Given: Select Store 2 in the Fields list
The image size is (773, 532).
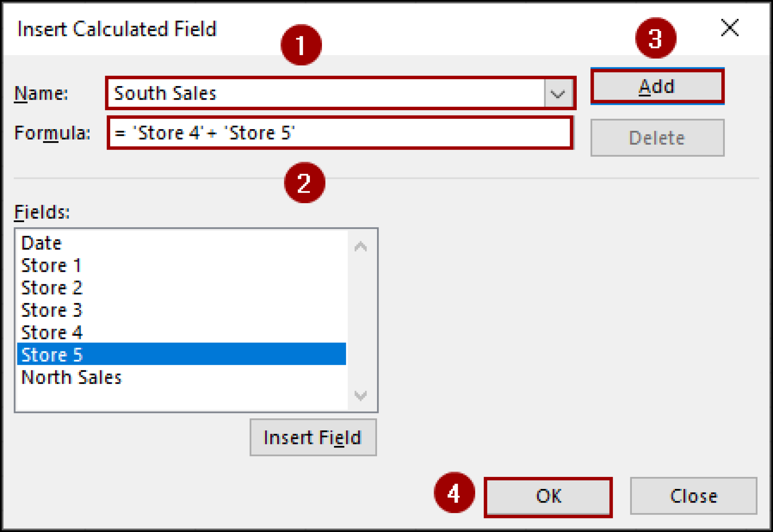Looking at the screenshot, I should coord(52,288).
